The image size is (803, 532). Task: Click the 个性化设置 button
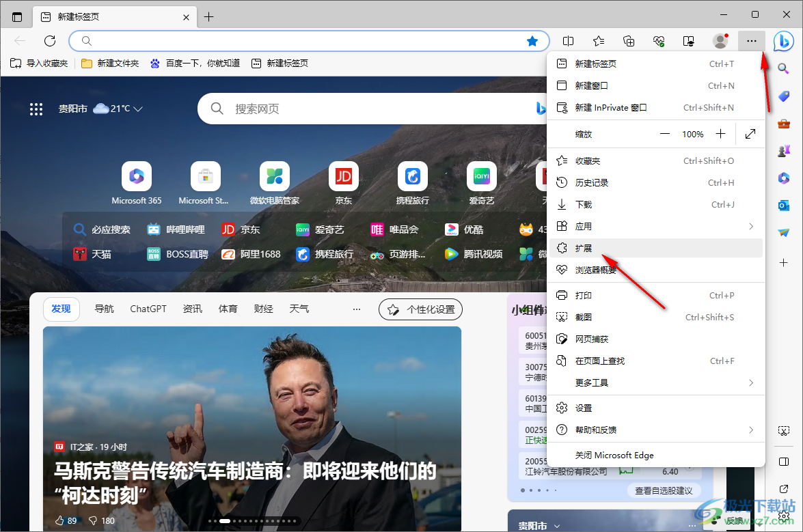tap(420, 309)
